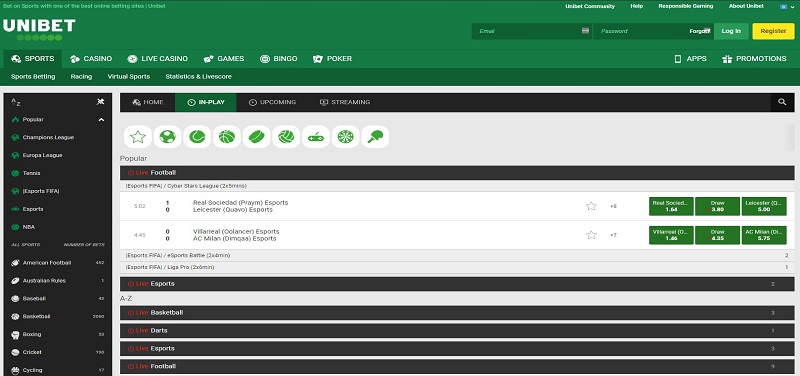The image size is (800, 376).
Task: Select the In-Play tab
Action: pyautogui.click(x=206, y=102)
